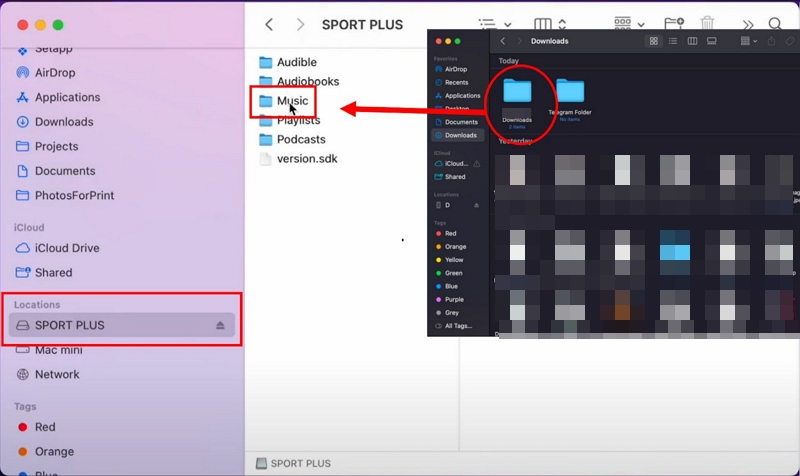
Task: Select the Telegram Folder icon
Action: tap(570, 92)
